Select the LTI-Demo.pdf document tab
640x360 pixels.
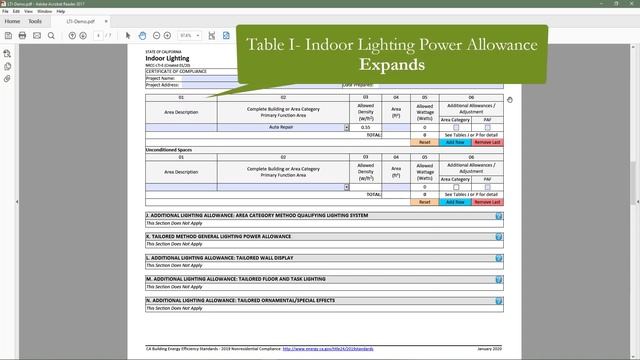pos(81,21)
